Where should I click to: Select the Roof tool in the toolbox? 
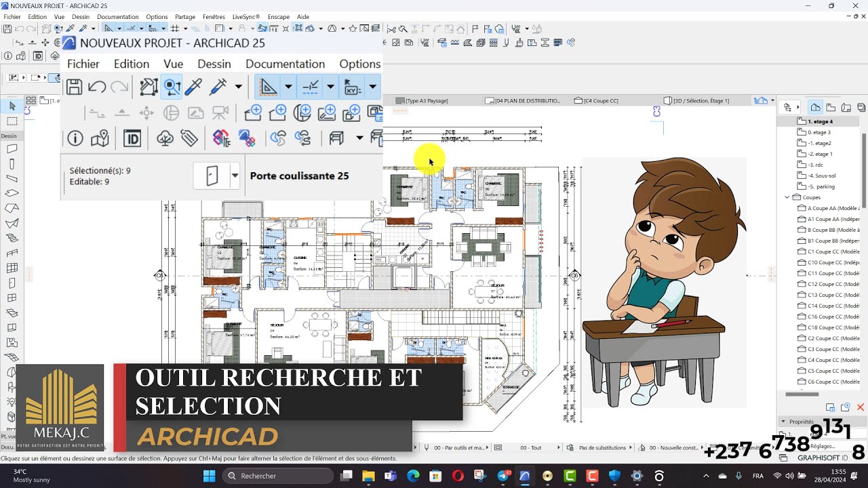tap(12, 209)
